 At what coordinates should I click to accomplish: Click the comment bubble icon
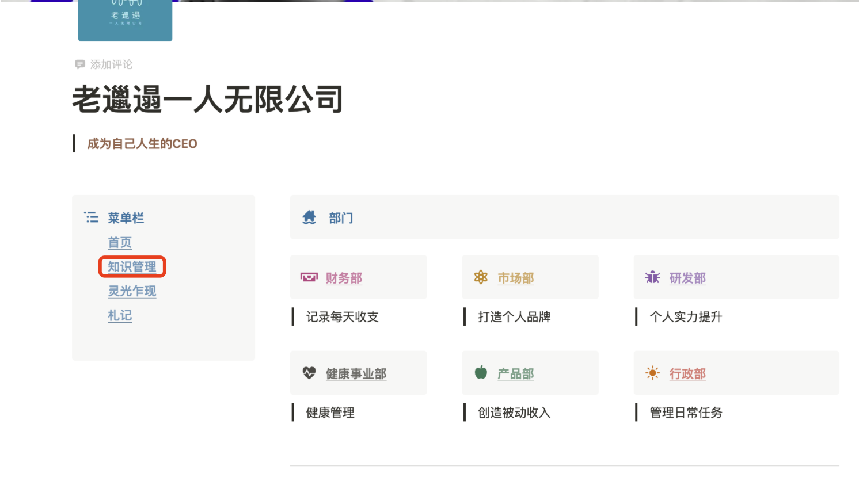[80, 64]
